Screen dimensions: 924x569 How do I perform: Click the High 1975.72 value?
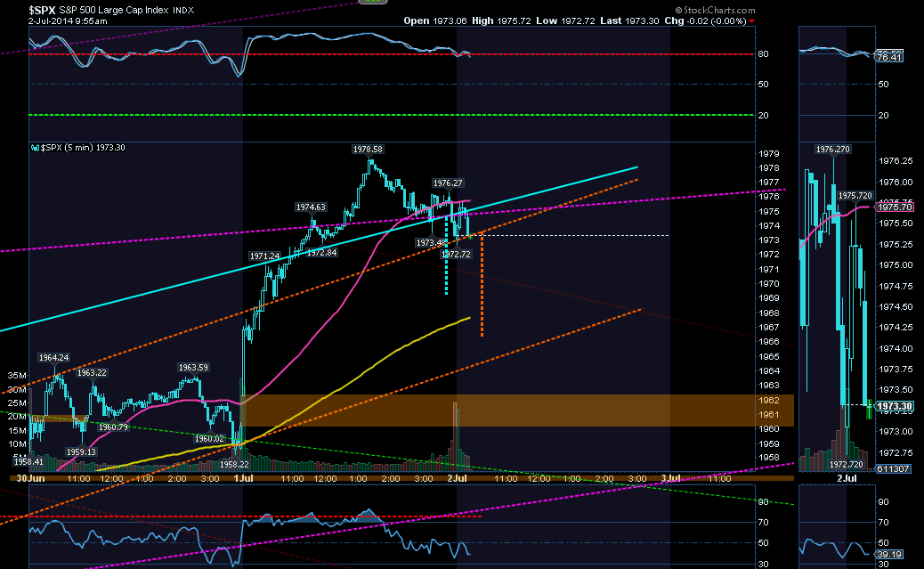[x=499, y=20]
